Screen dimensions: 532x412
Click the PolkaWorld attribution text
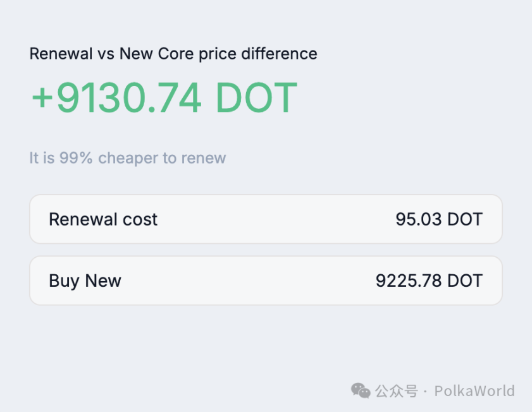coord(474,391)
